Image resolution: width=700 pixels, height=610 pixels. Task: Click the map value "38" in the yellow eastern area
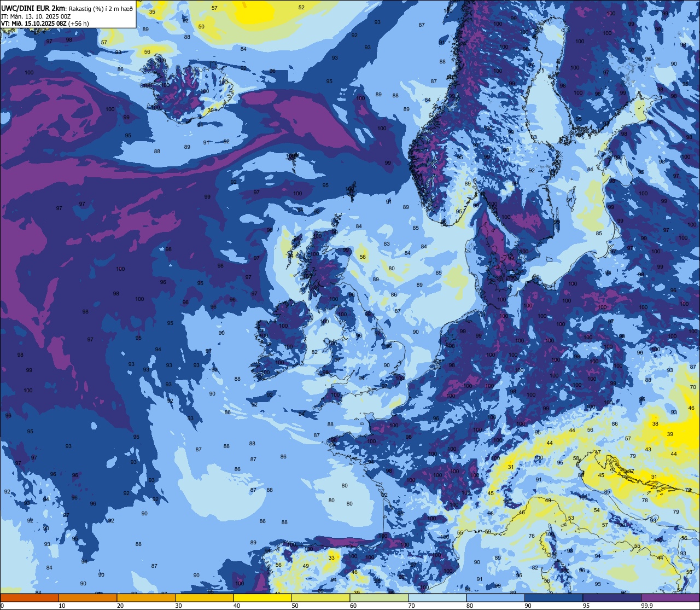click(655, 424)
